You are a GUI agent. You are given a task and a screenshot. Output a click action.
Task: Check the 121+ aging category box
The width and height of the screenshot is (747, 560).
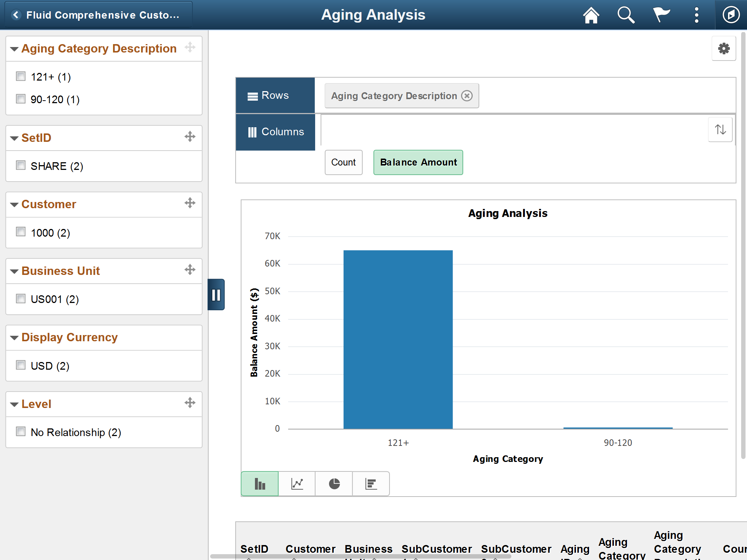(21, 77)
